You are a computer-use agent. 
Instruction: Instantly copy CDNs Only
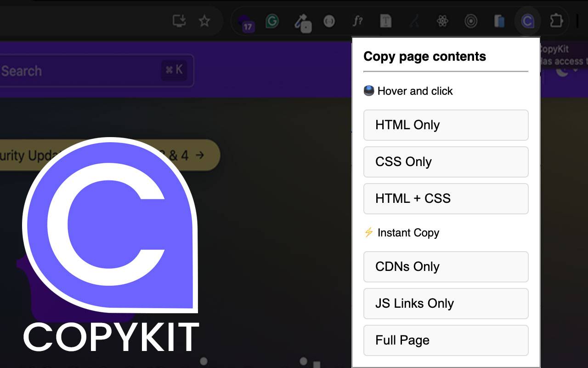coord(446,267)
